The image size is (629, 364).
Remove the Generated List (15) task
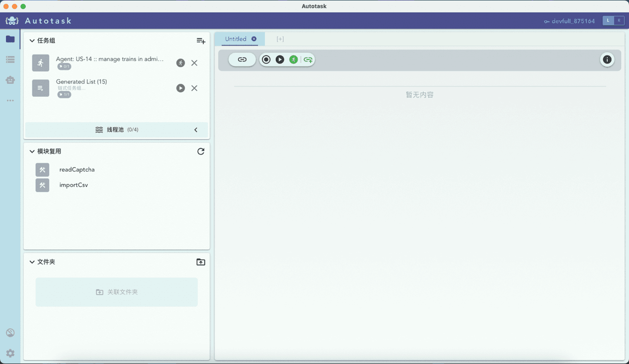point(194,88)
